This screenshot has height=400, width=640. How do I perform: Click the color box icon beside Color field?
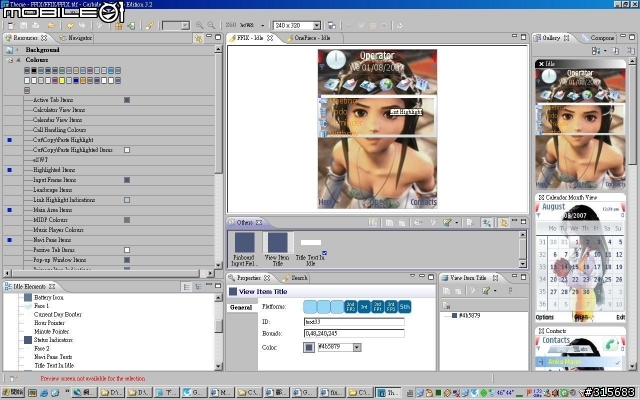(309, 347)
